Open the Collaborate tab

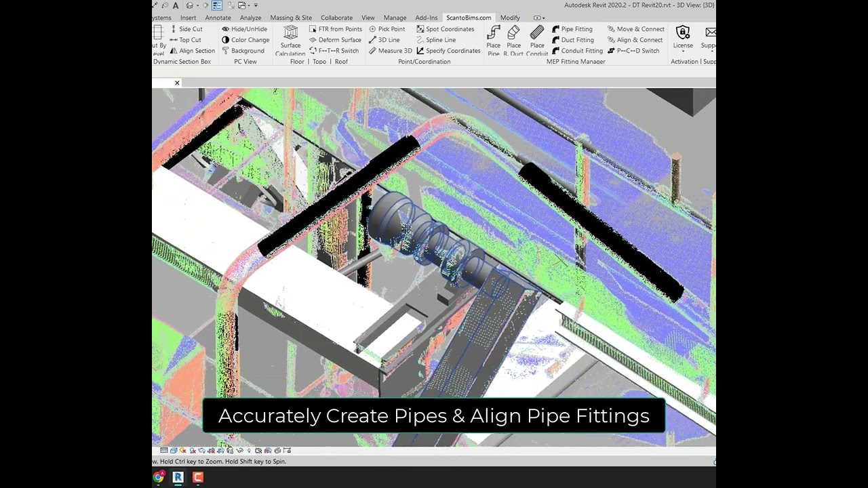tap(336, 18)
